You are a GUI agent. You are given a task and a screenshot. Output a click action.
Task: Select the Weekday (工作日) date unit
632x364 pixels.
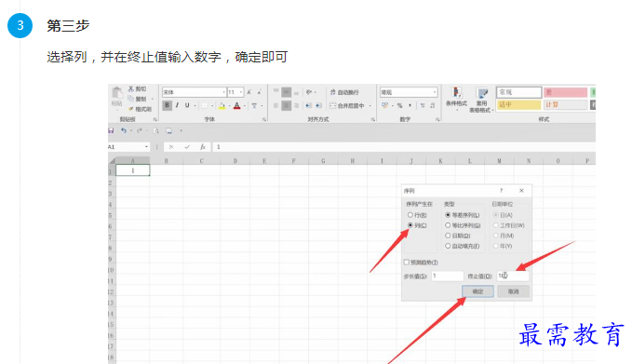[x=496, y=225]
